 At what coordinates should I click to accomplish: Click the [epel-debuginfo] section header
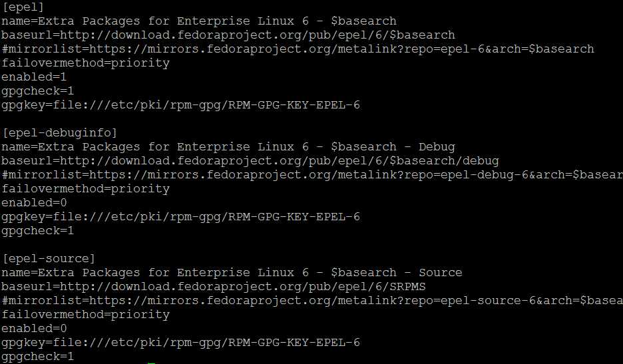click(x=60, y=132)
